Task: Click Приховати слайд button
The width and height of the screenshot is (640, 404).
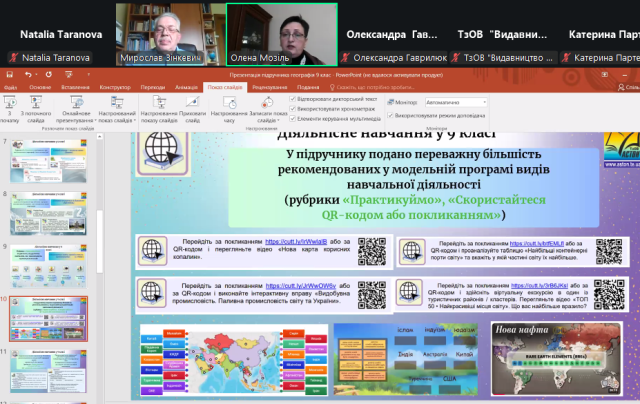Action: [x=192, y=109]
